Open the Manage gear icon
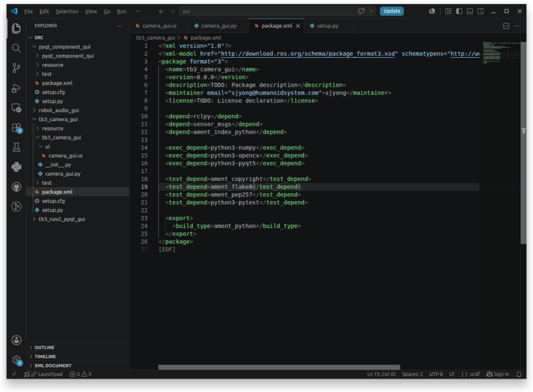This screenshot has width=533, height=392. point(16,360)
